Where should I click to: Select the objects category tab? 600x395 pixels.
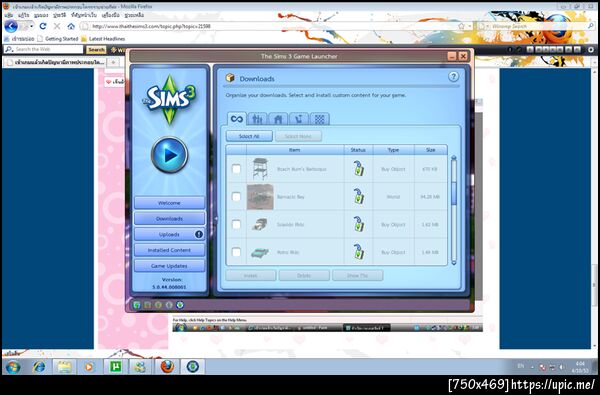point(298,119)
